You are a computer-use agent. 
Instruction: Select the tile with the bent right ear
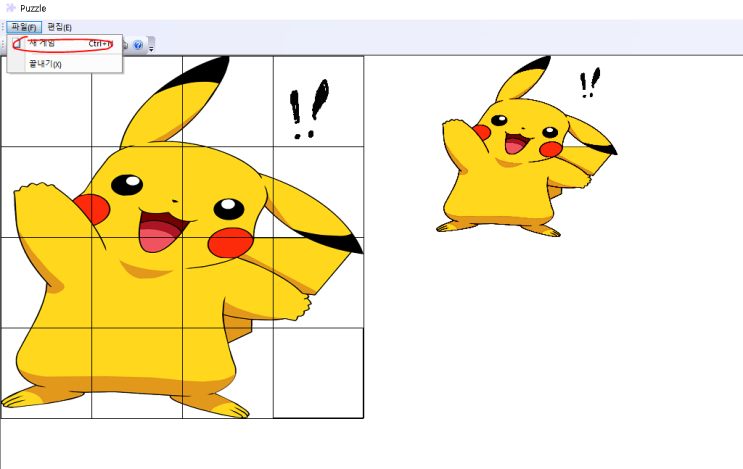(318, 192)
